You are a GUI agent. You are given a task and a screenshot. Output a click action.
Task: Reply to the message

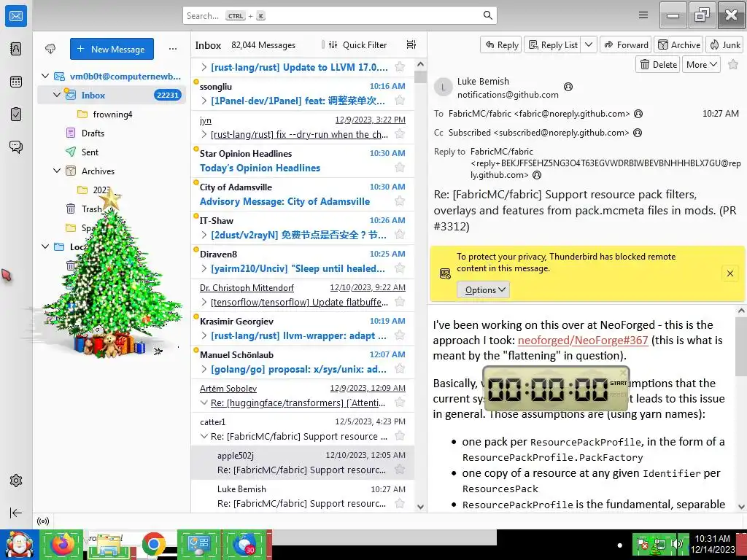tap(501, 44)
